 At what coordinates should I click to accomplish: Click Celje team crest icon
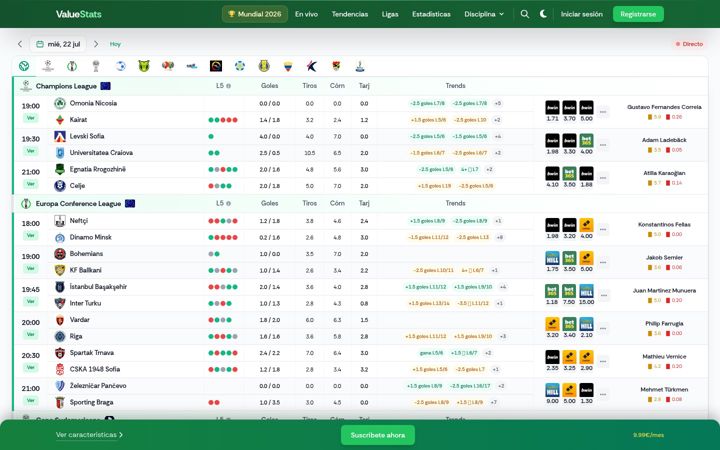click(60, 186)
